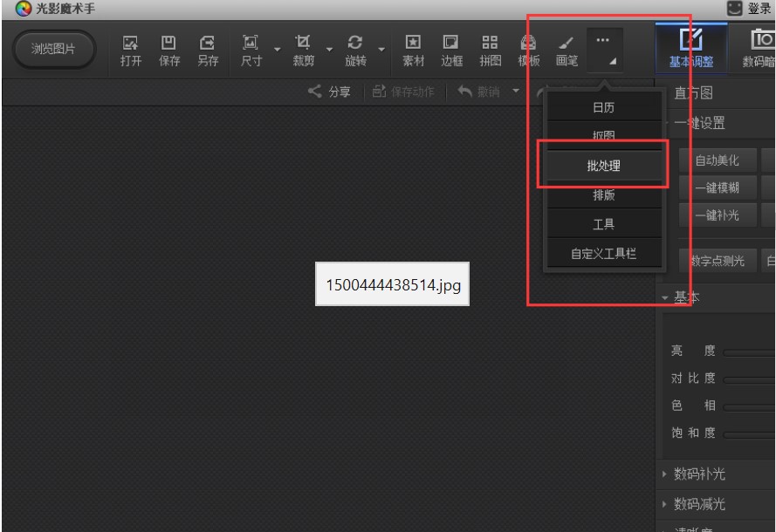This screenshot has width=776, height=532.
Task: Switch to the 基本调整 tab
Action: coord(691,49)
